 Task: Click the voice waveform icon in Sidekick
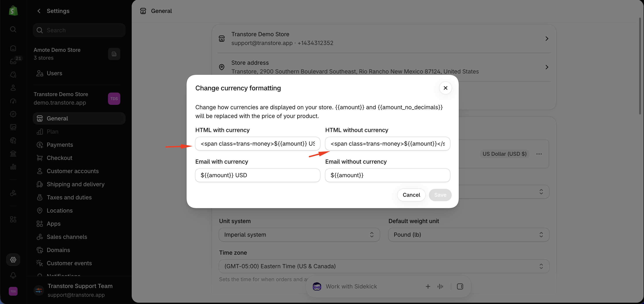[440, 286]
